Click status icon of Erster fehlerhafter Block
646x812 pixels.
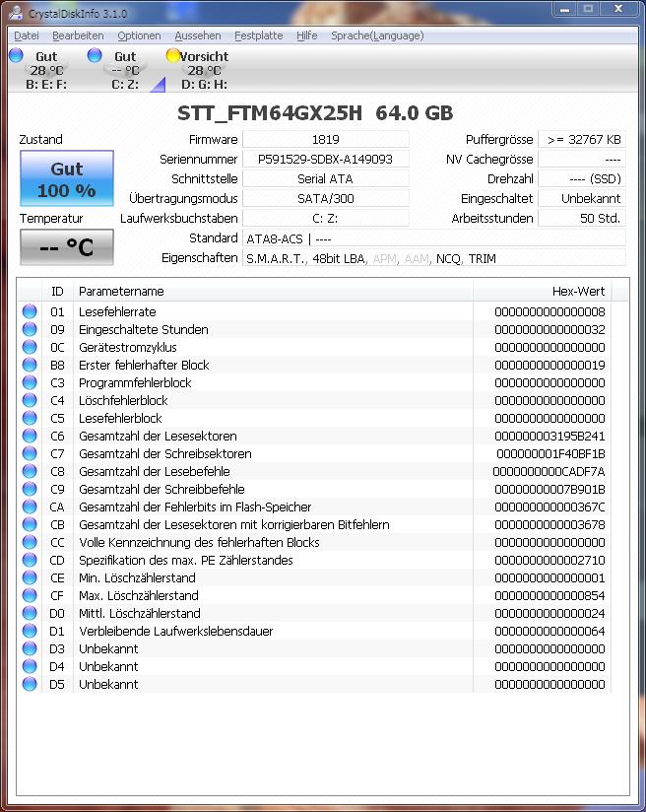(x=30, y=365)
